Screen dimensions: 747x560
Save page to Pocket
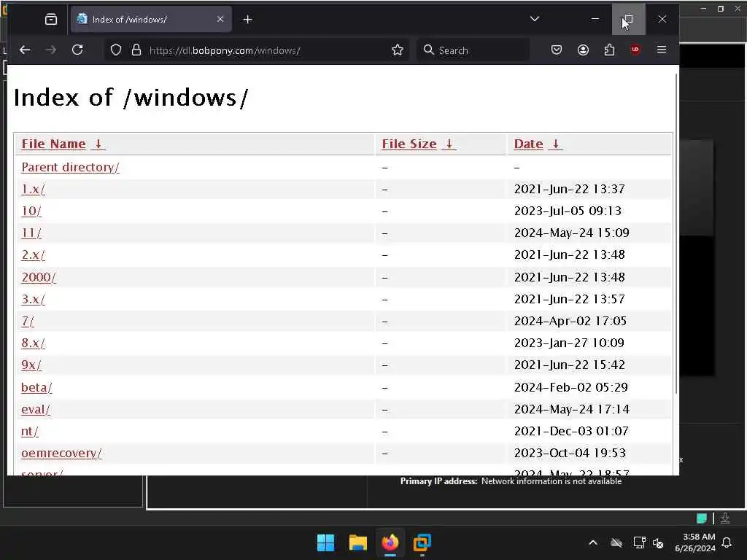pyautogui.click(x=556, y=50)
